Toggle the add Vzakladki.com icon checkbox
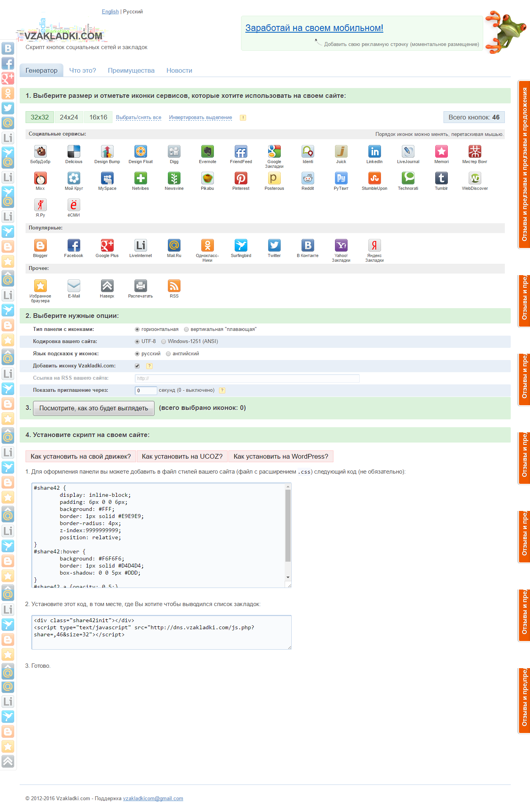The image size is (530, 812). pyautogui.click(x=137, y=366)
